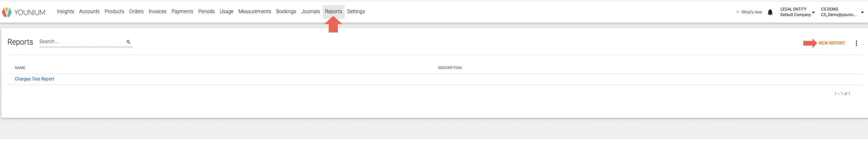The width and height of the screenshot is (868, 145).
Task: Expand the CS Demo user dropdown
Action: [842, 12]
